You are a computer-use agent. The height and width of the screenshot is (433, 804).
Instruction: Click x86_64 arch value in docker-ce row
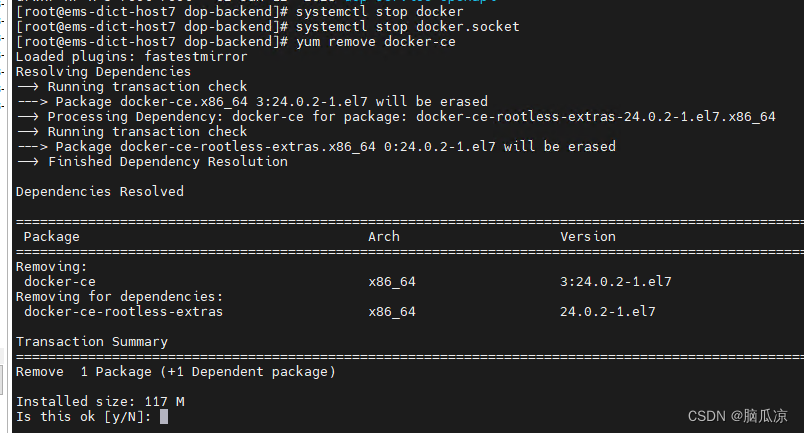pos(392,282)
